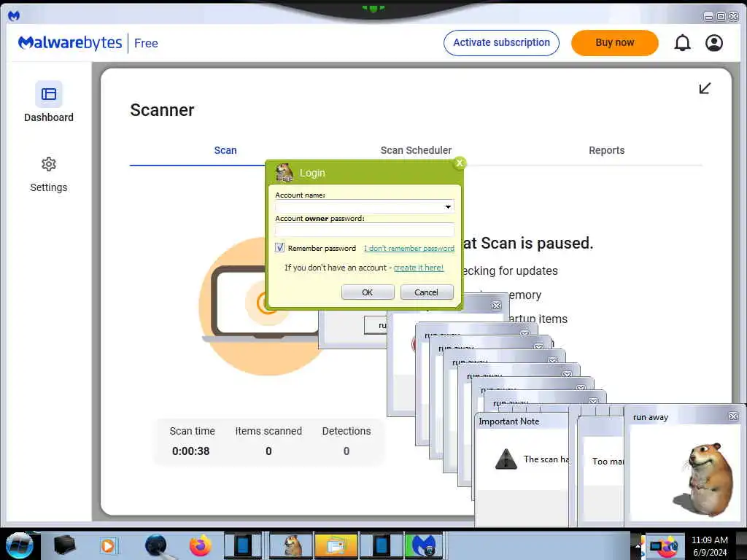Toggle the Remember password checkbox
Screen dimensions: 747x560
(x=279, y=248)
